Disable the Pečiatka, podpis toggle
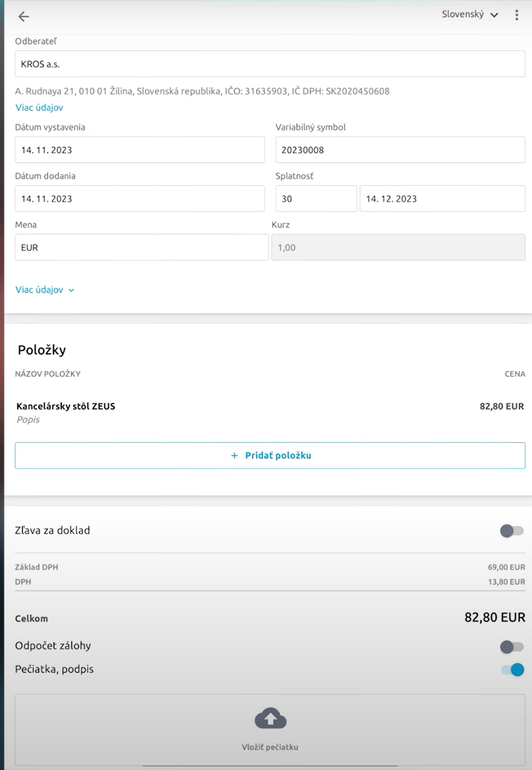Image resolution: width=532 pixels, height=770 pixels. click(x=512, y=670)
